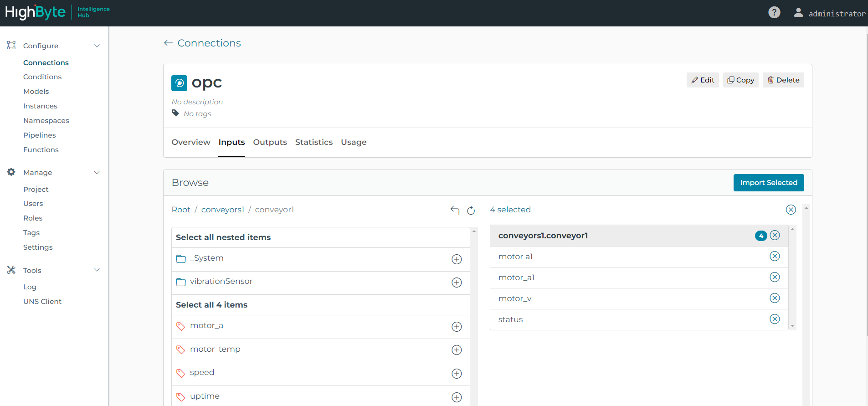Click the tag icon next to No tags
Image resolution: width=868 pixels, height=406 pixels.
pos(175,113)
